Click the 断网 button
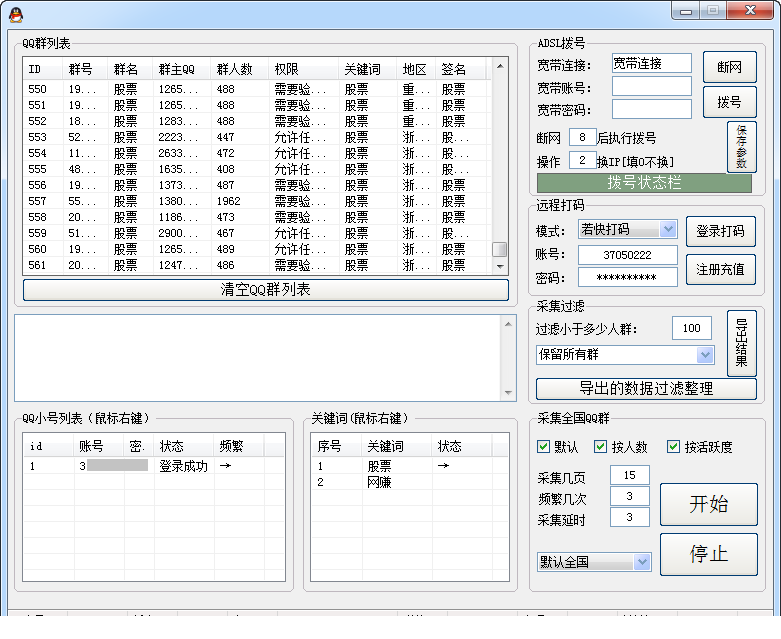 click(730, 67)
